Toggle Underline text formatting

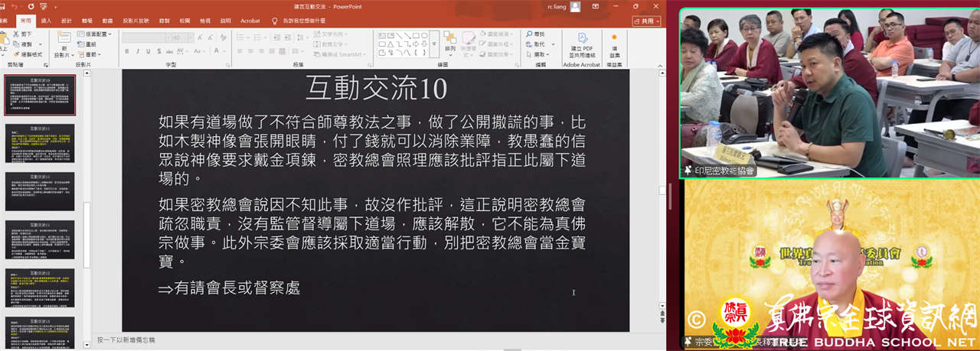(149, 52)
